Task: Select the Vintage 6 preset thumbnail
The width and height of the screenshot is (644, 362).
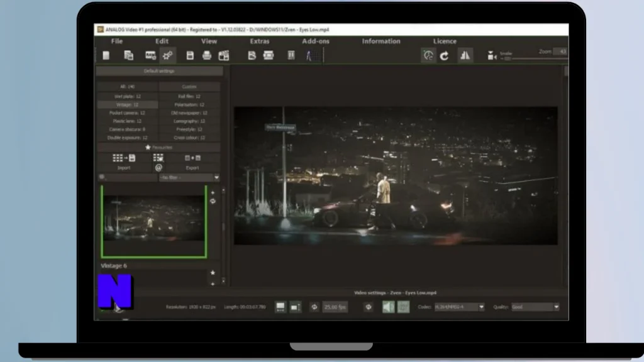Action: coord(154,222)
